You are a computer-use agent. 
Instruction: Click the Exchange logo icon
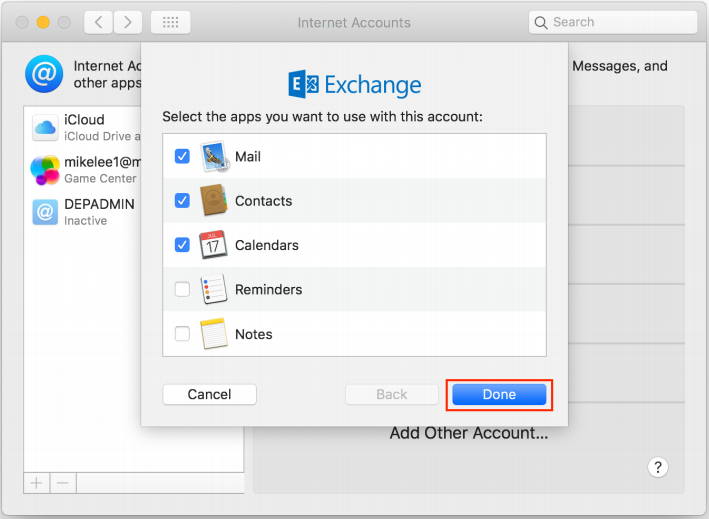tap(303, 84)
